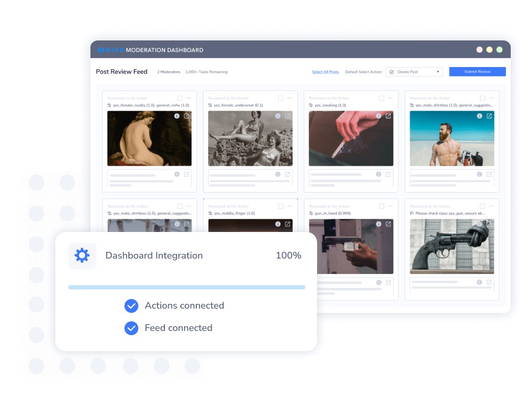Click the blue checkmark beside Feed connected
The height and width of the screenshot is (415, 532).
coord(131,328)
